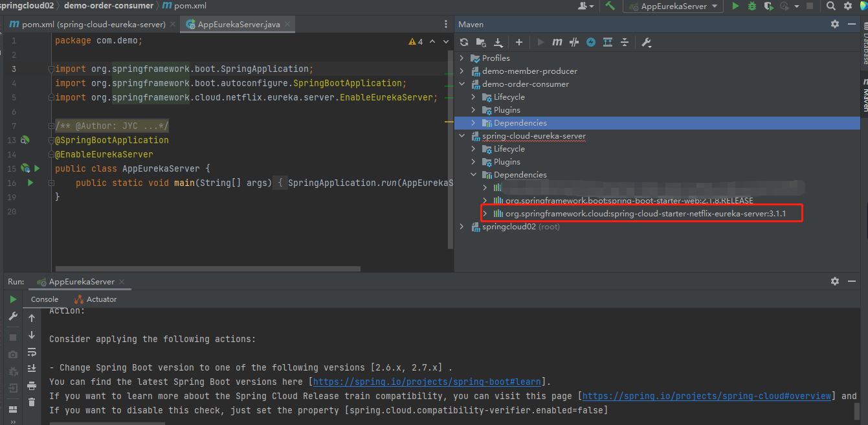Image resolution: width=868 pixels, height=425 pixels.
Task: Select the highlighted Dependencies row under demo-order-consumer
Action: tap(657, 123)
